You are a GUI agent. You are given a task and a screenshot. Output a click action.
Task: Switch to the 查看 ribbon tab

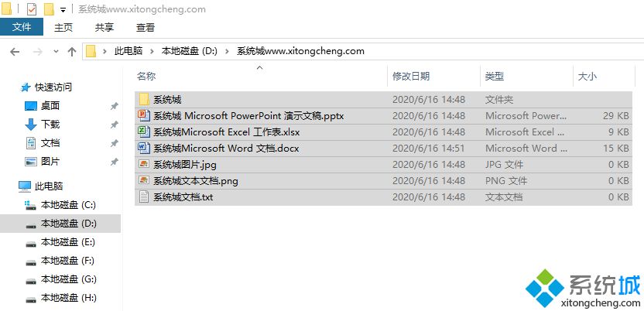coord(146,28)
